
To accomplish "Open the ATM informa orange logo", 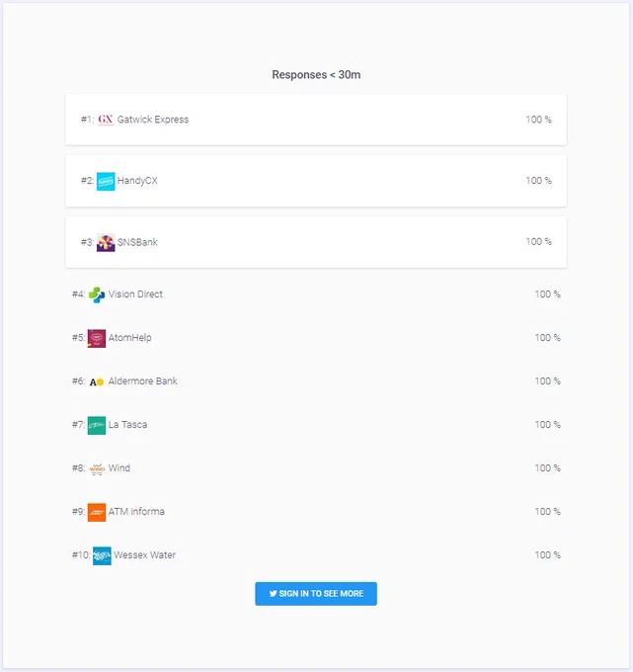I will tap(97, 512).
